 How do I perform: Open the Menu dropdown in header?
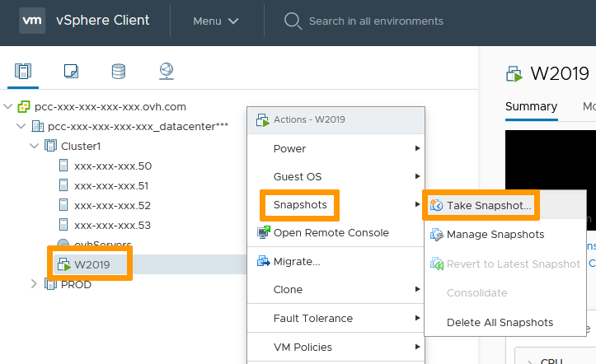tap(216, 21)
